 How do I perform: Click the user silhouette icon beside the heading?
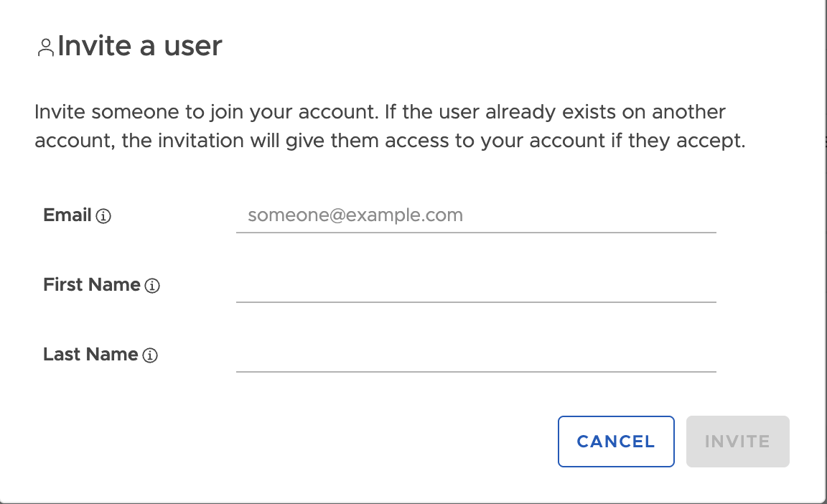click(46, 47)
